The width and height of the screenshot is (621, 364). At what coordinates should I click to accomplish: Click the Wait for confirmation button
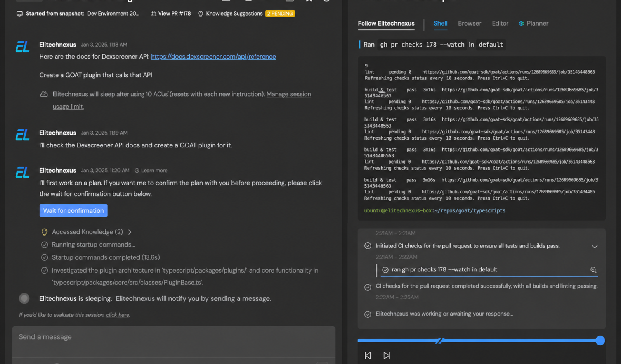[x=73, y=210]
